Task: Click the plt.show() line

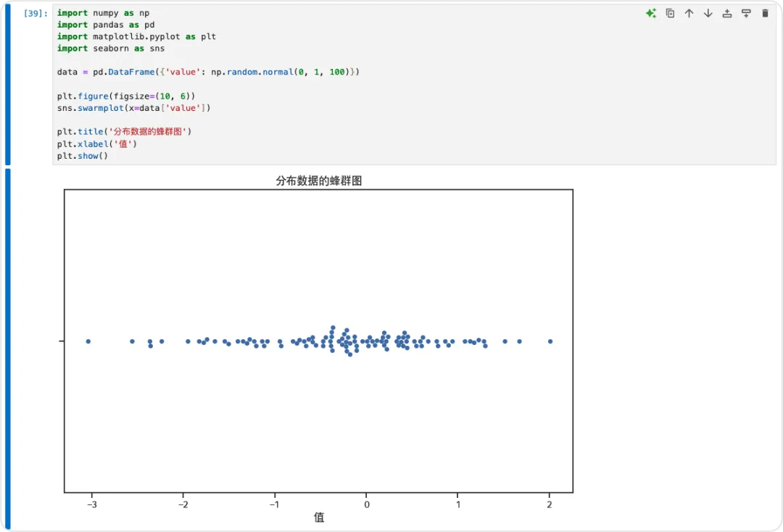Action: pos(82,156)
